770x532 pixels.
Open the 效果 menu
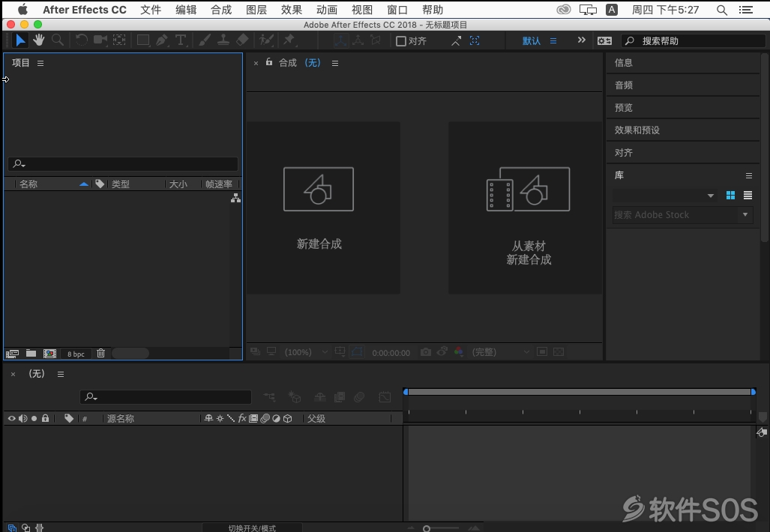pos(292,10)
